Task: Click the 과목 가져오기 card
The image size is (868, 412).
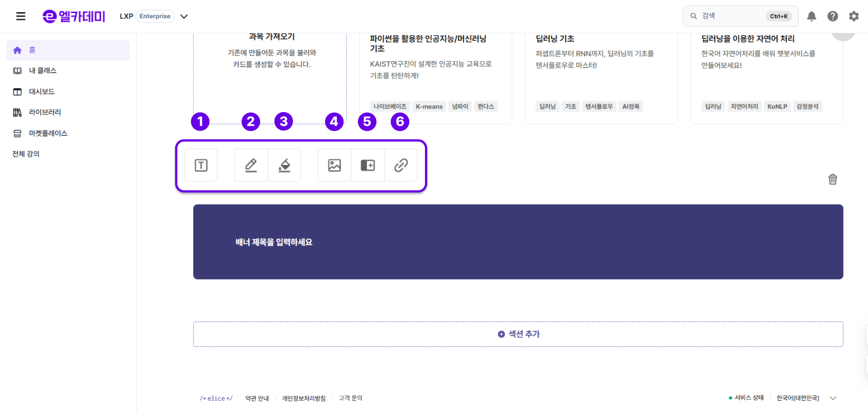Action: (x=270, y=78)
